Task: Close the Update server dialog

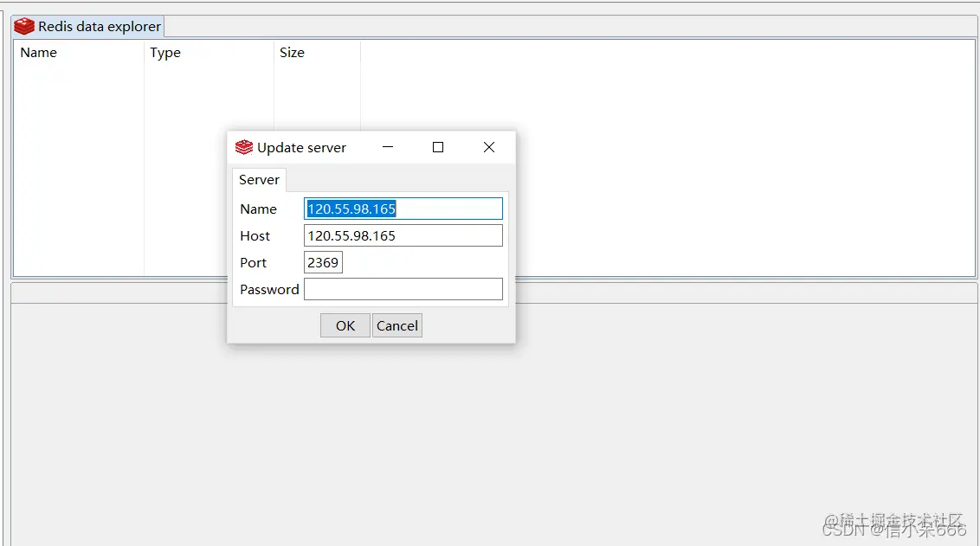Action: point(489,147)
